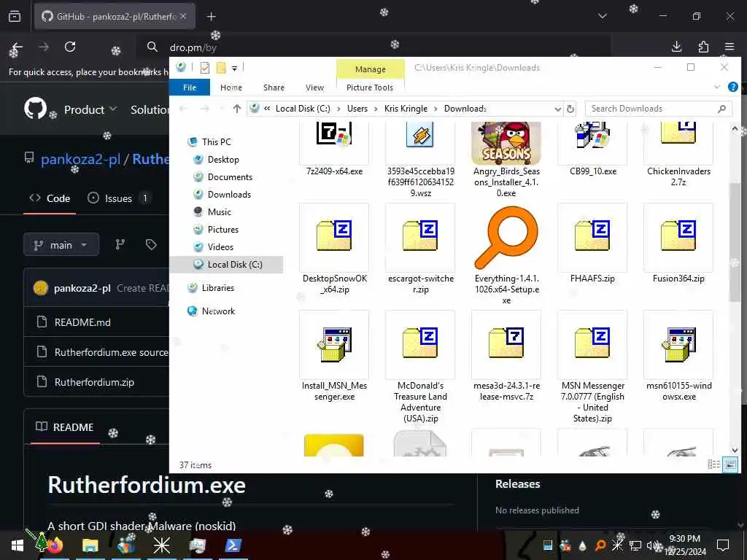The image size is (747, 560).
Task: Select the 3593e45ccebba19 .wsz file
Action: pyautogui.click(x=420, y=134)
